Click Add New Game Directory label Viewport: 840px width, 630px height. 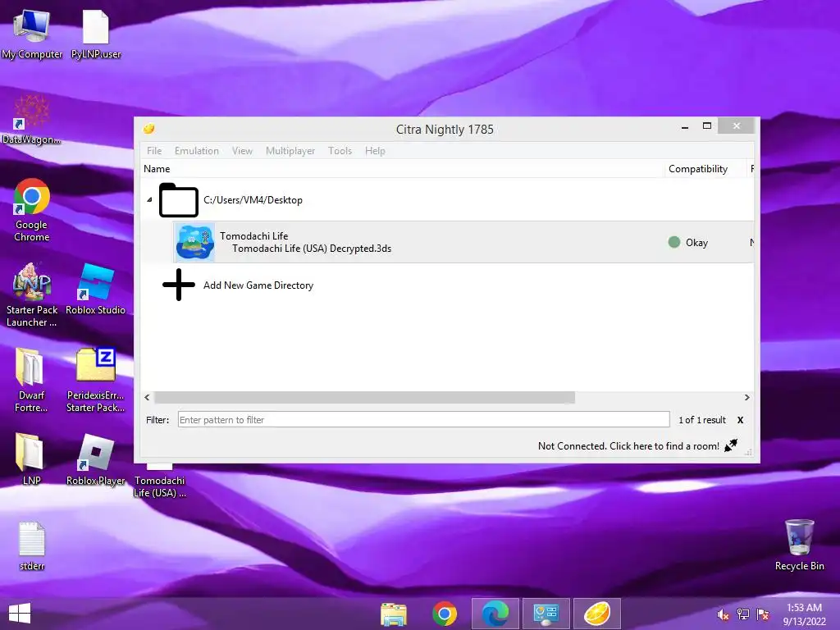point(258,285)
